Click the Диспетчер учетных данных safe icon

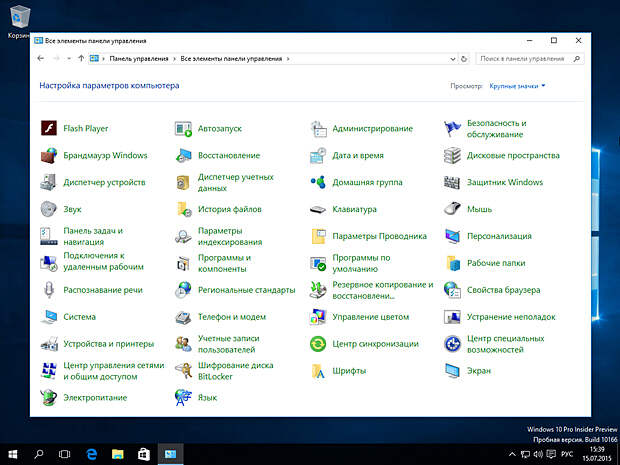coord(183,182)
